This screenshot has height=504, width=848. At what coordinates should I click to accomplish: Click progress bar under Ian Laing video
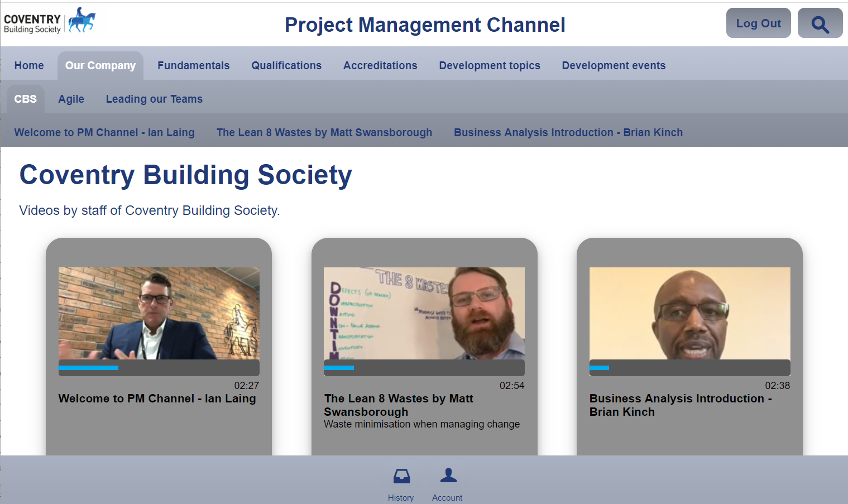coord(159,368)
